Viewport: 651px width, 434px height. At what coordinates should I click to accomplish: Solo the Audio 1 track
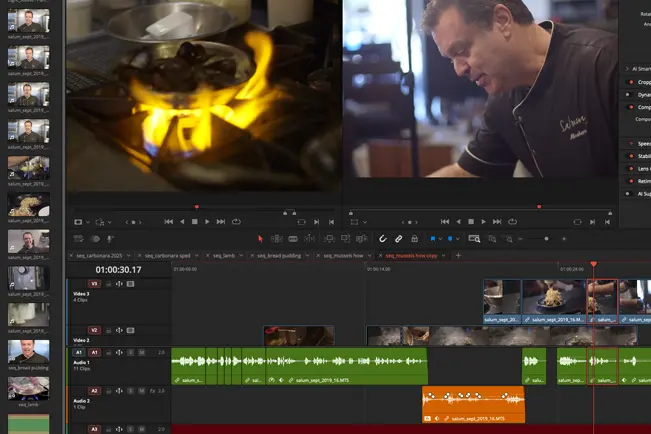(130, 352)
